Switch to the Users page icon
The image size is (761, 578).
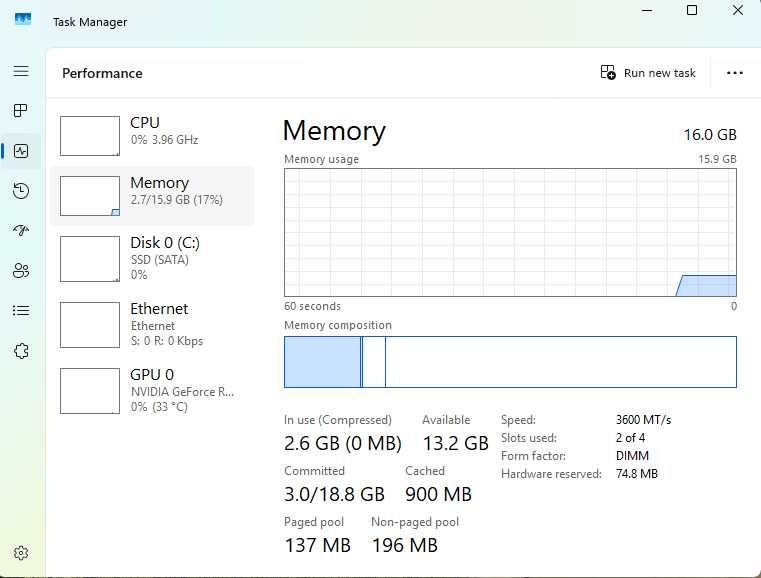[21, 271]
